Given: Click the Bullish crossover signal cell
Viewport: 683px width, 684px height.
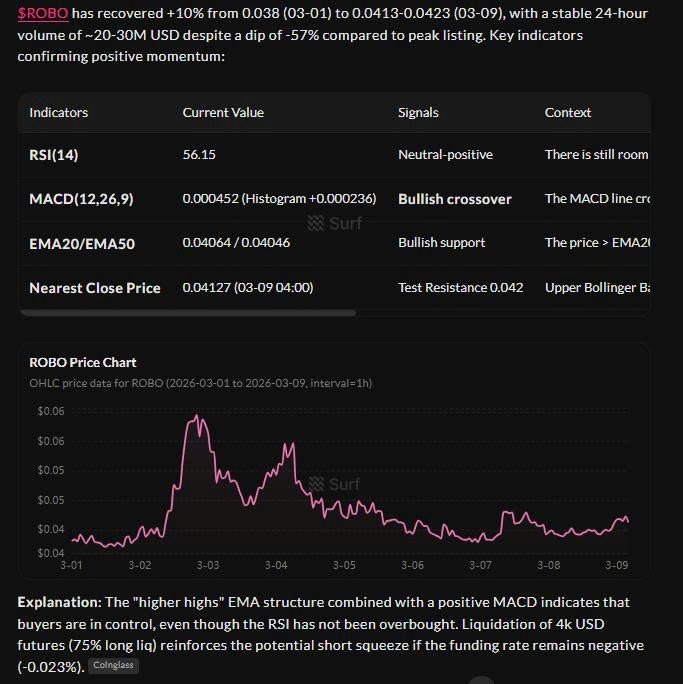Looking at the screenshot, I should 455,199.
